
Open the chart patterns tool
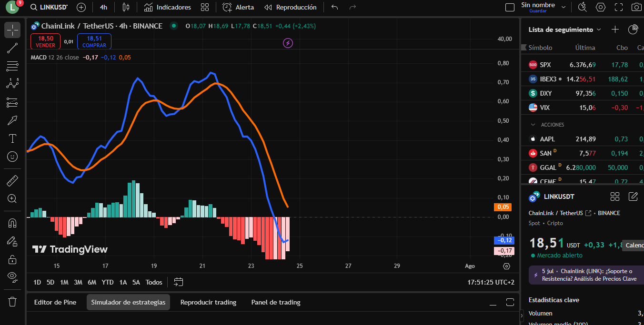click(x=12, y=84)
